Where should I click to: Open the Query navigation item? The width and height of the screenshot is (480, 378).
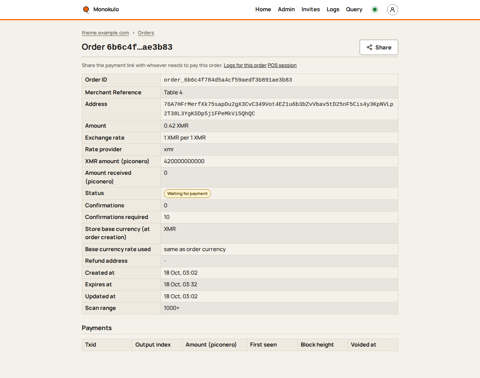coord(354,9)
